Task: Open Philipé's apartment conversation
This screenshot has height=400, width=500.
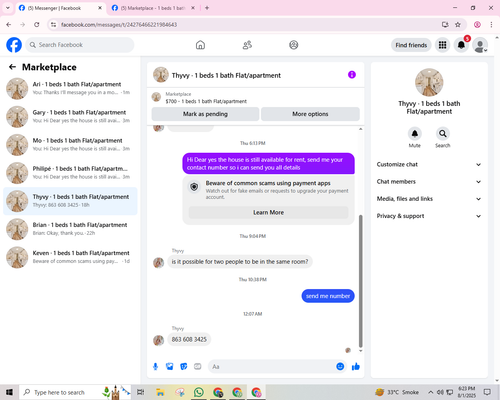Action: click(70, 173)
